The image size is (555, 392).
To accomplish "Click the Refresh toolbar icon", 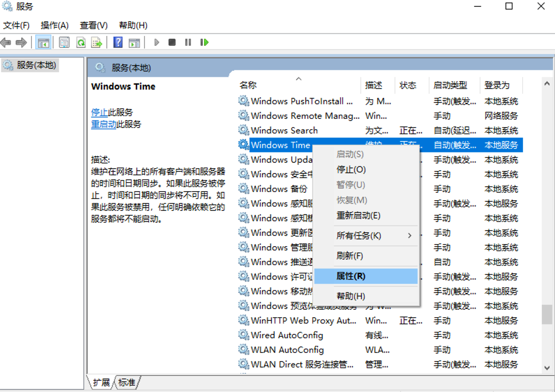I will coord(81,43).
